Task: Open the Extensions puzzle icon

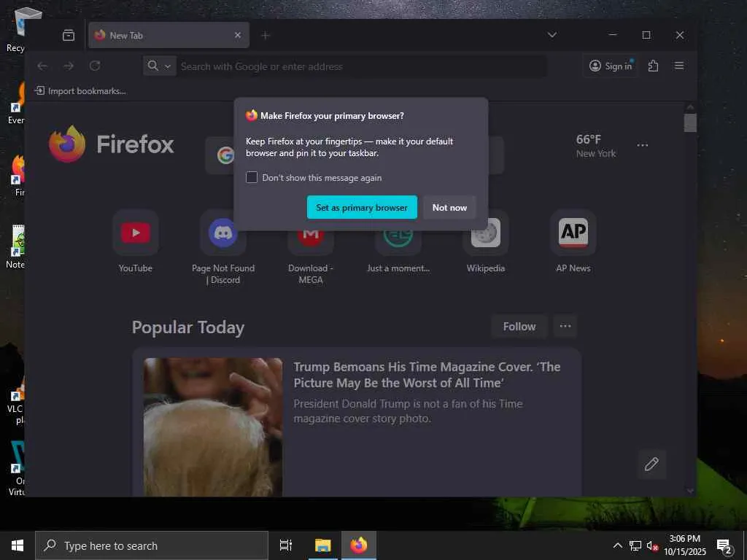Action: [x=653, y=66]
